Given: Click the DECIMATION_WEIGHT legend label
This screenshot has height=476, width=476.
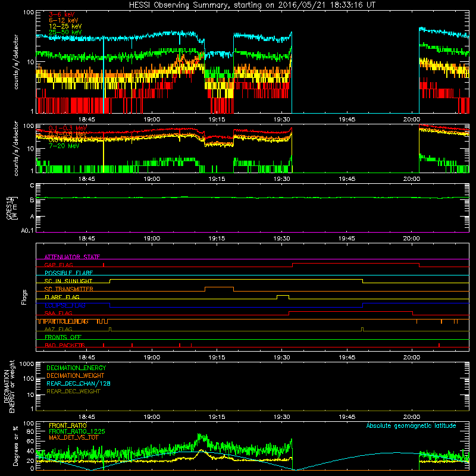Looking at the screenshot, I should (76, 376).
